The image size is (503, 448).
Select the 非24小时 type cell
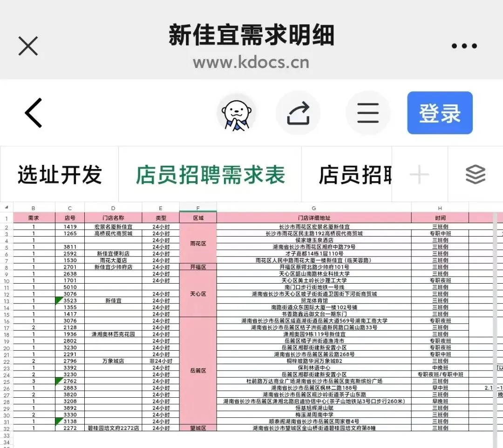pos(161,361)
